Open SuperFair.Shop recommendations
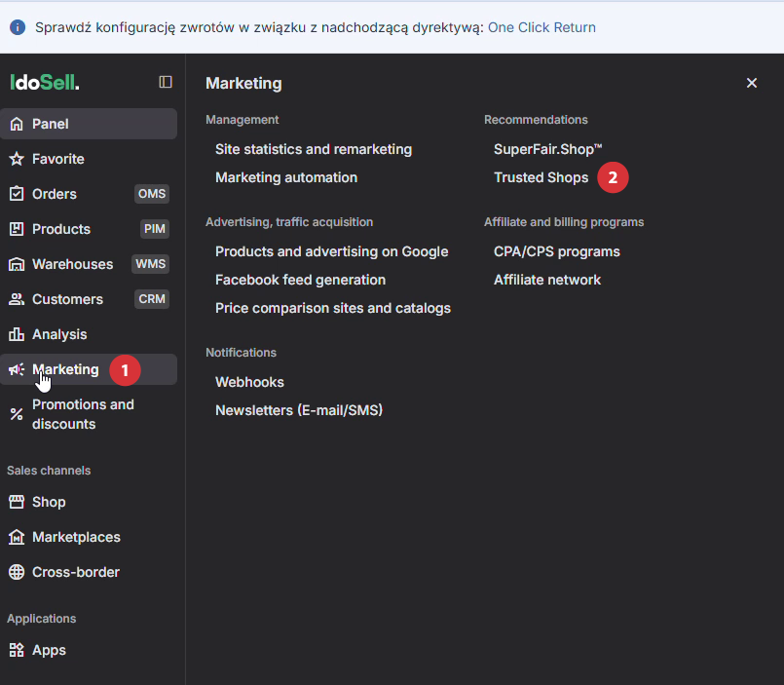Image resolution: width=784 pixels, height=685 pixels. click(547, 149)
